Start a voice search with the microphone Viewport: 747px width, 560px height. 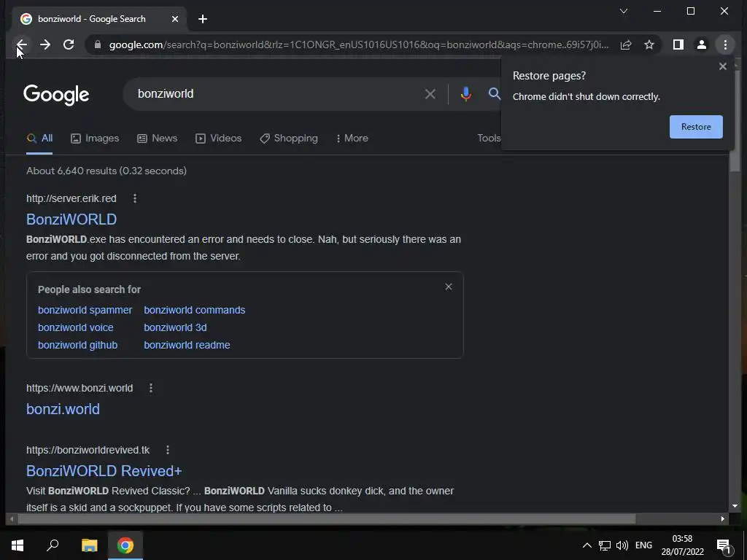[465, 94]
